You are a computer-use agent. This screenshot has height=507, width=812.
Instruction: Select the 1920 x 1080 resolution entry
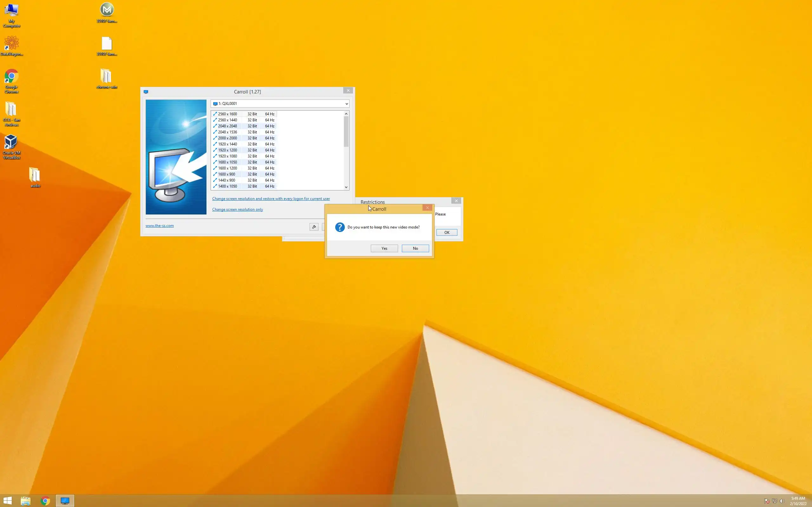(227, 156)
